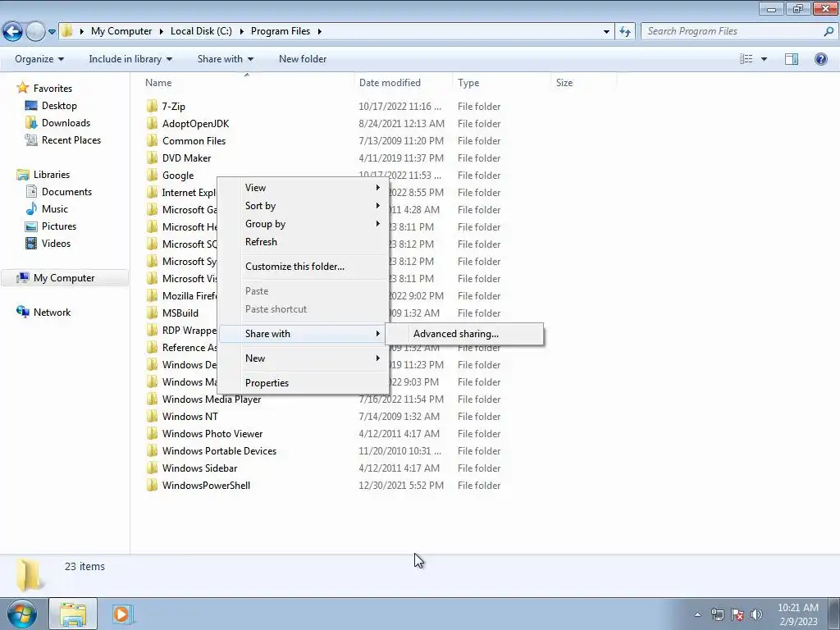Click the taskbar clock showing 10:21 AM
This screenshot has width=840, height=630.
point(797,614)
